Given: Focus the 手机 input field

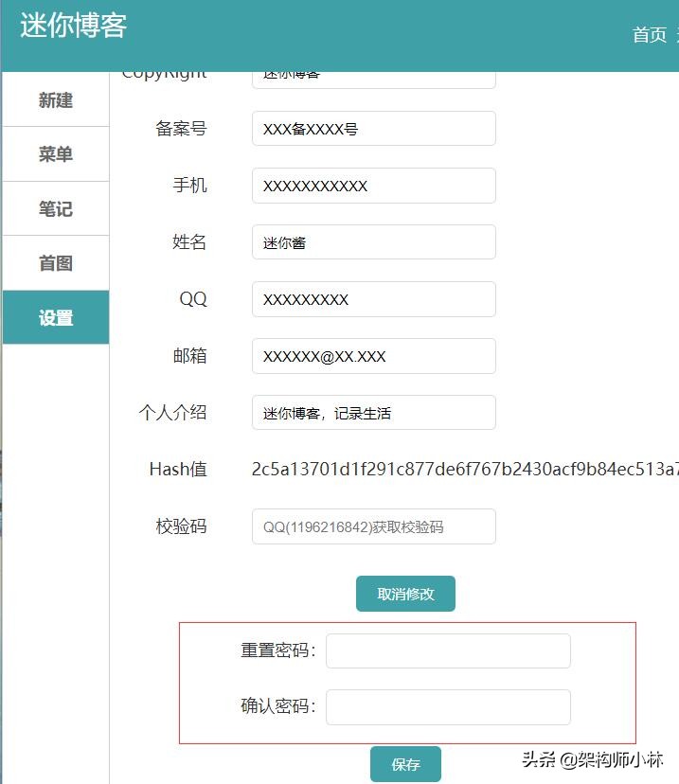Looking at the screenshot, I should click(373, 186).
